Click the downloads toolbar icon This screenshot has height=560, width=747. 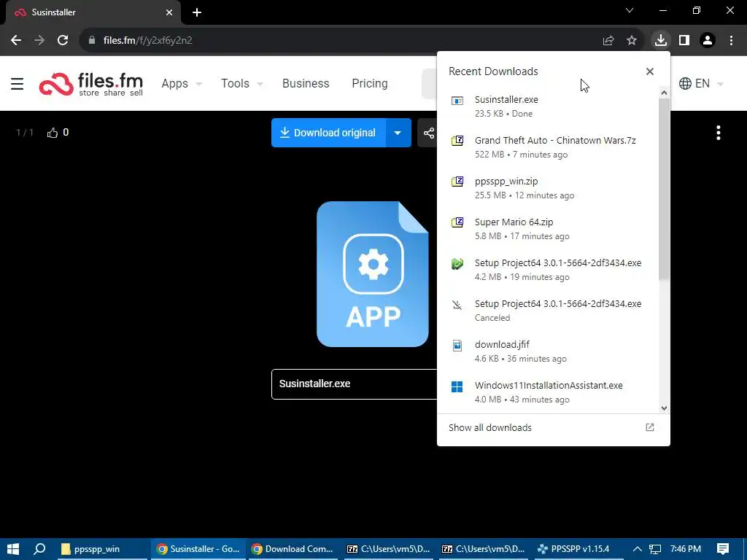click(x=660, y=40)
